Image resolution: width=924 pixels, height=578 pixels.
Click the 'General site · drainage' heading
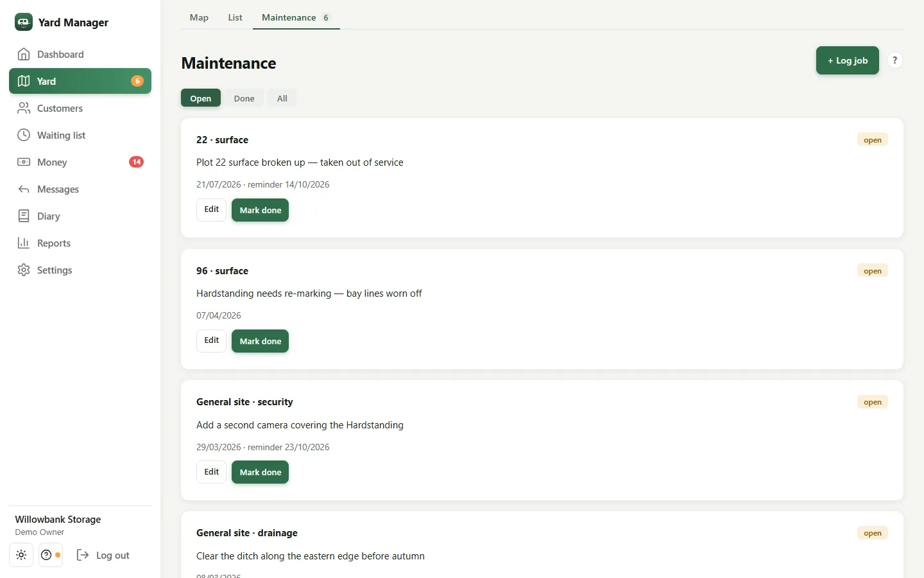pos(247,533)
